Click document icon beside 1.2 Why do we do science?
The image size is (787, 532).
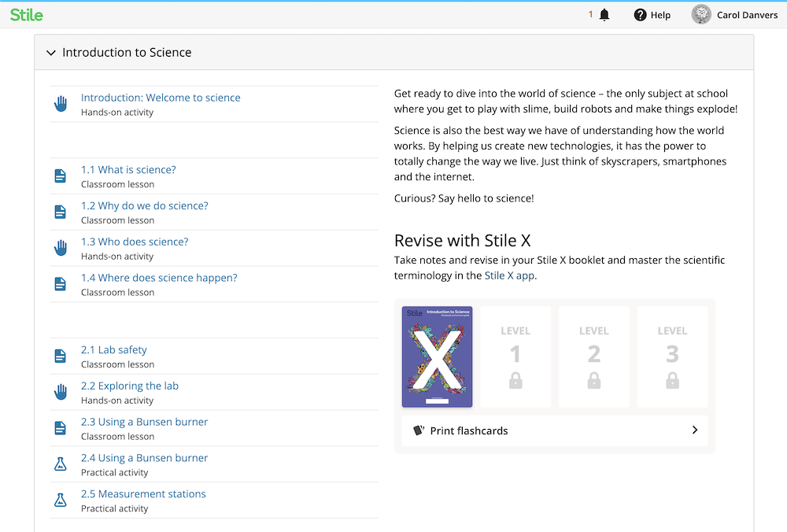click(x=61, y=212)
